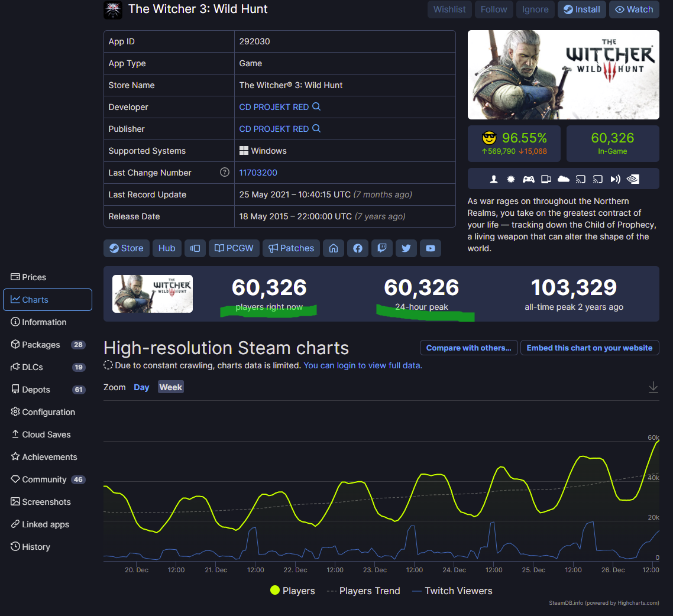Click the small Witcher thumbnail beside player count
Screen dimensions: 673x616
click(x=153, y=294)
